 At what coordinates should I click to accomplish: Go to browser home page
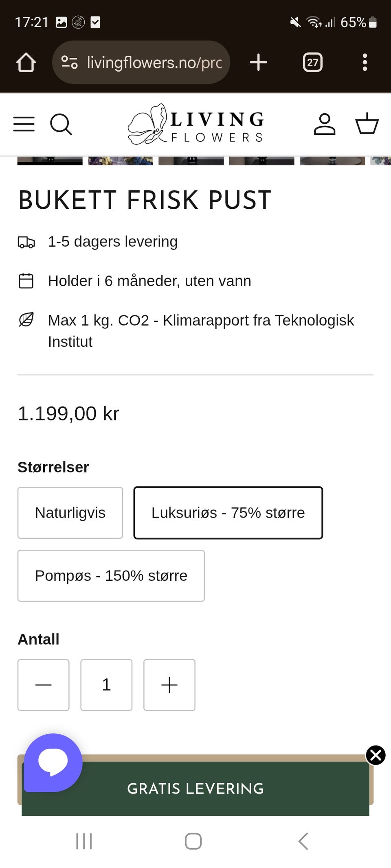click(x=26, y=62)
